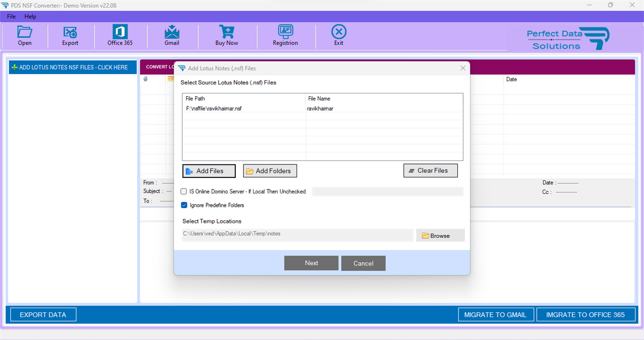Browse temp location using the folder icon

(x=426, y=235)
